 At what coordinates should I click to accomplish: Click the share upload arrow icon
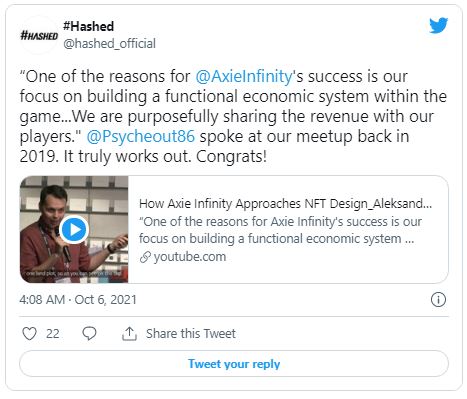pos(129,333)
